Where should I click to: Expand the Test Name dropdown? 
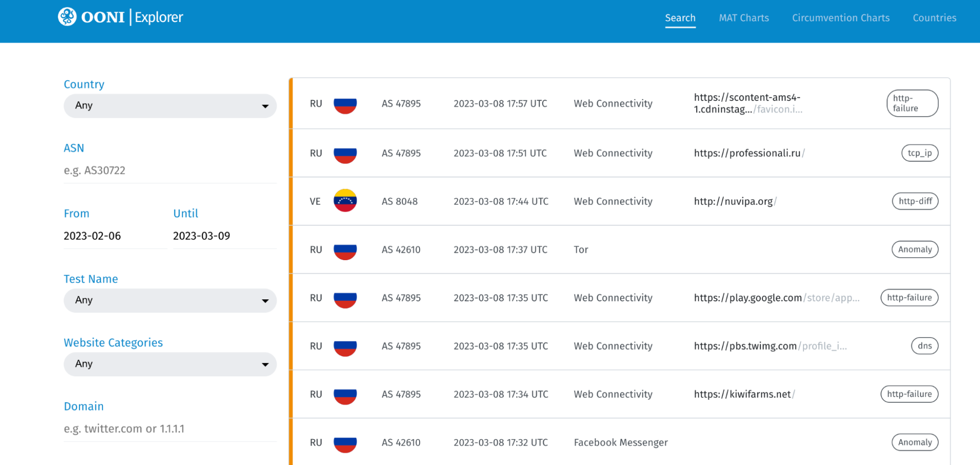click(170, 300)
